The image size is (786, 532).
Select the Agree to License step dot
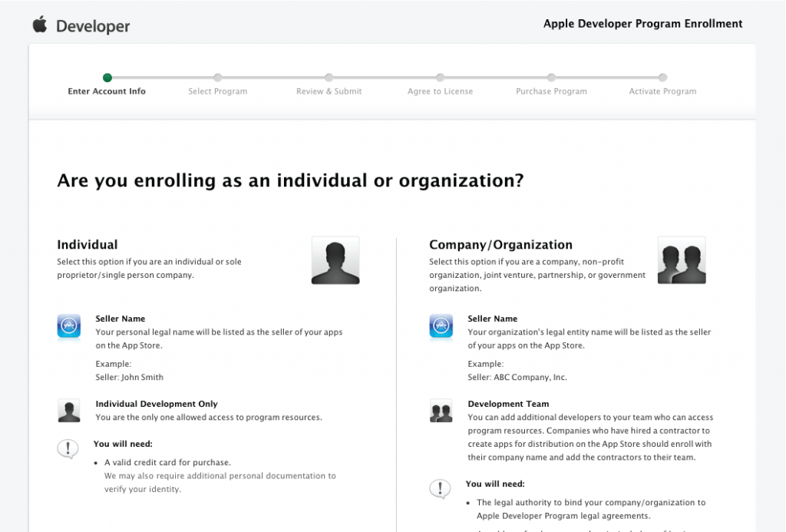(x=440, y=78)
